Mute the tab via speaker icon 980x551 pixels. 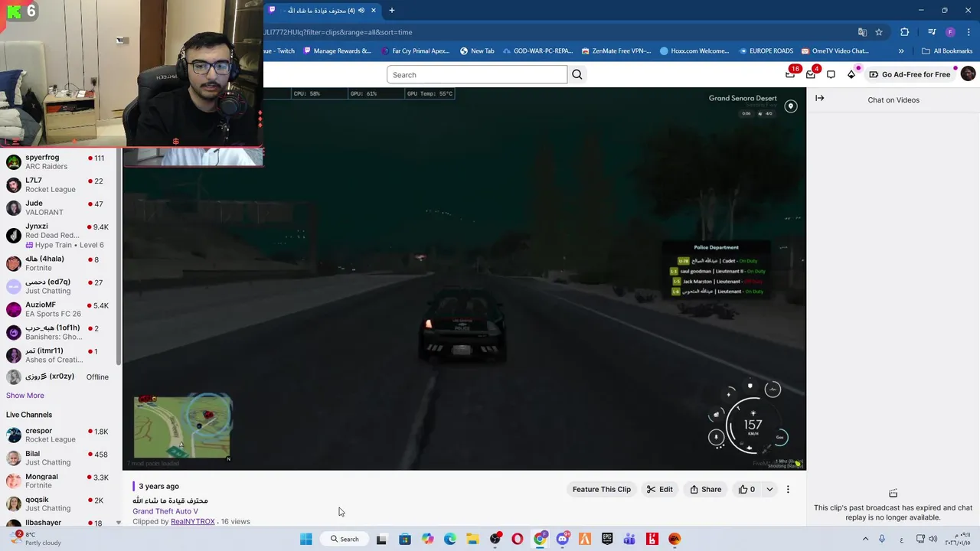[361, 11]
